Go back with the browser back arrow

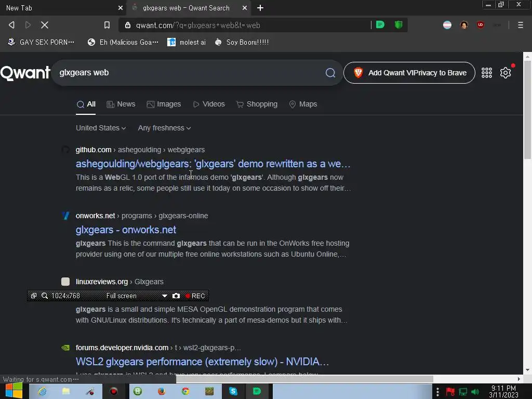(x=11, y=25)
